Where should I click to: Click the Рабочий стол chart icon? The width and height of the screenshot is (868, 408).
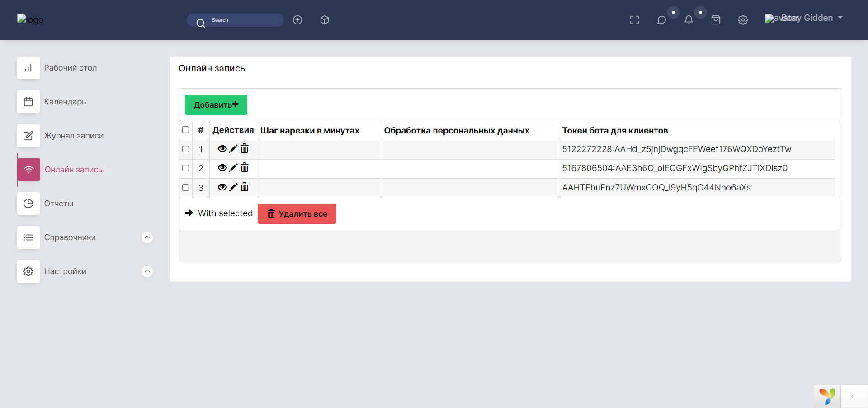tap(28, 68)
